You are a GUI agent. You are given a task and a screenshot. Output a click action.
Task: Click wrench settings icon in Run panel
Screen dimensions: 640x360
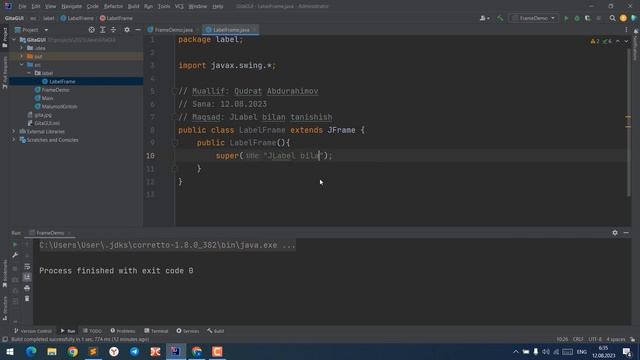pos(15,255)
